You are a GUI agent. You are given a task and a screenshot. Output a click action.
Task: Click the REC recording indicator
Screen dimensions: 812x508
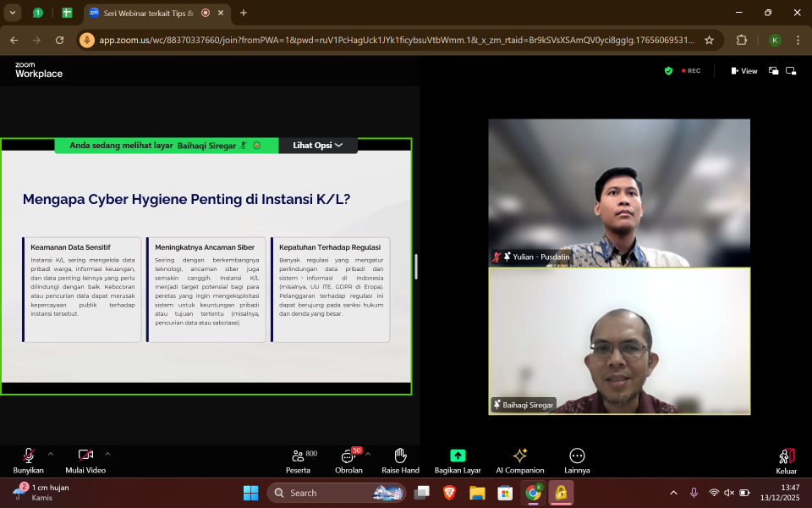pos(690,71)
